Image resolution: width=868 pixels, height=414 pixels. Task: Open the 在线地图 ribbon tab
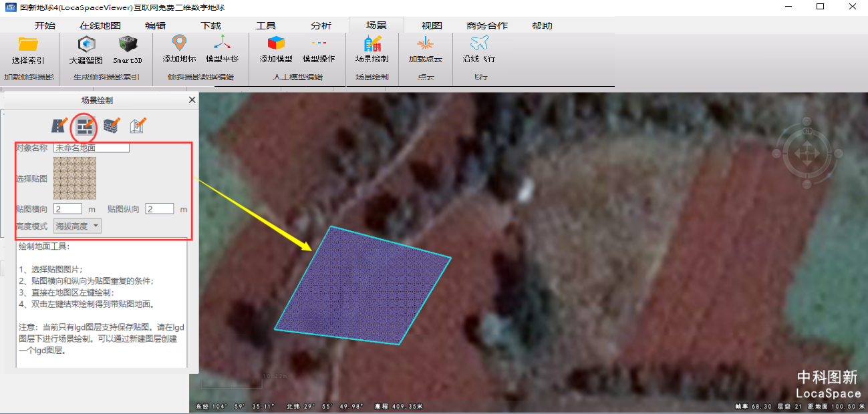click(100, 26)
